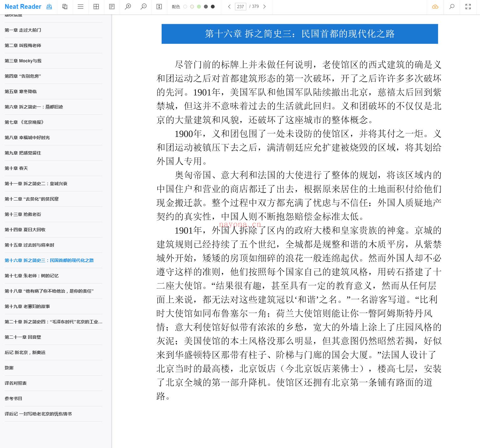Open chapter 第二十章 拆之简史四
The height and width of the screenshot is (448, 480).
coord(54,322)
